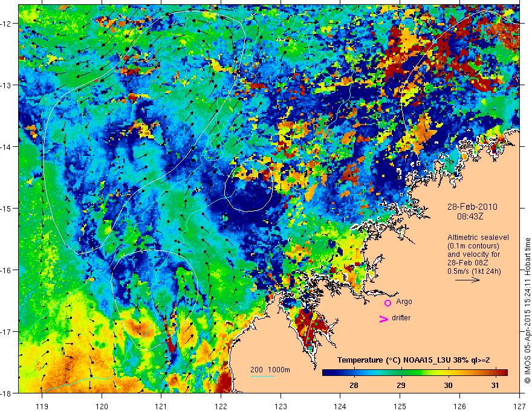Image resolution: width=532 pixels, height=411 pixels.
Task: Click the '28-Feb 08Z' text line
Action: click(x=467, y=263)
